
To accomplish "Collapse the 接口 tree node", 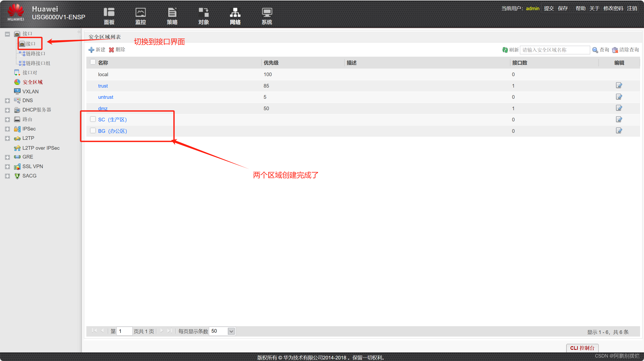I will tap(7, 34).
